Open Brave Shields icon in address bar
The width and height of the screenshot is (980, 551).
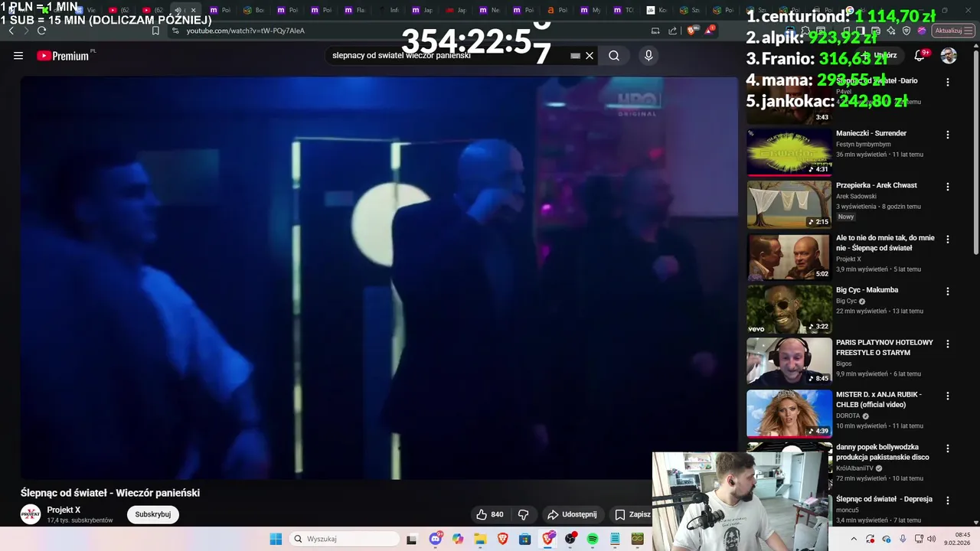691,31
